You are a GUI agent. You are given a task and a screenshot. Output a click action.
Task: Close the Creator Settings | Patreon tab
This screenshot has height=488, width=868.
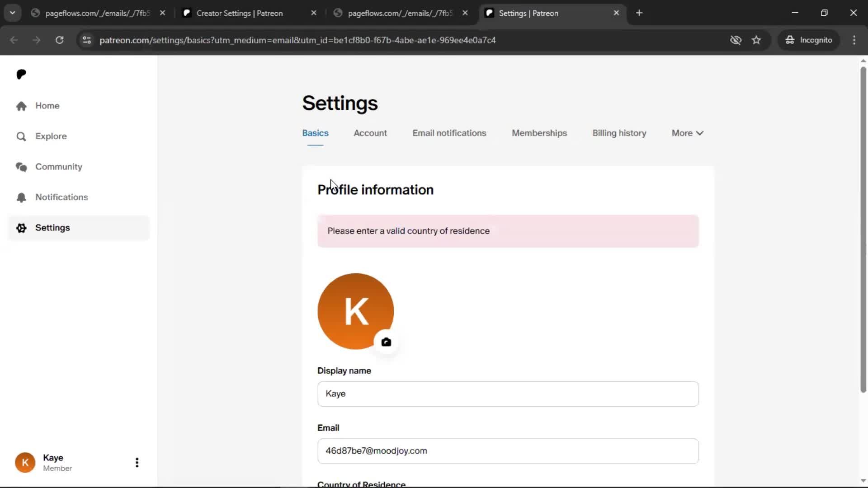click(x=314, y=13)
